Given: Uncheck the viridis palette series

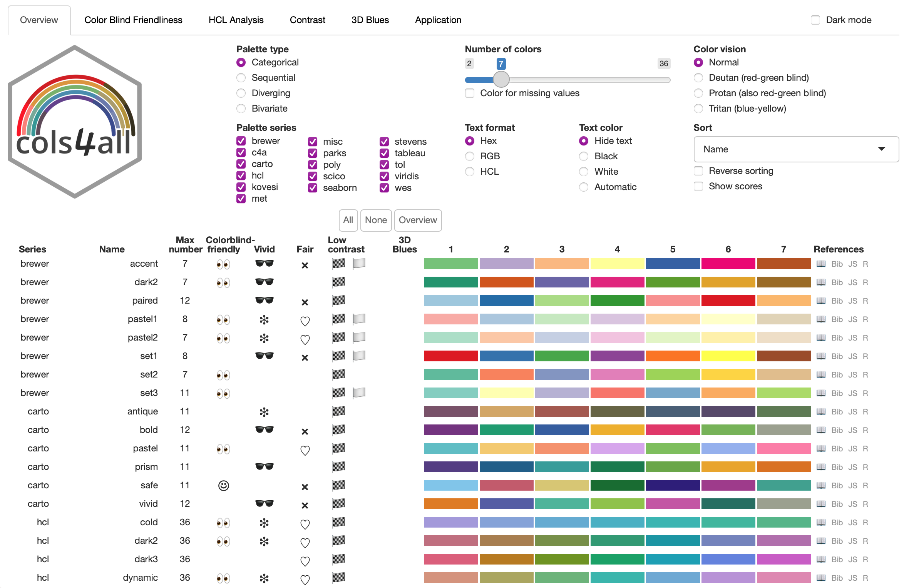Looking at the screenshot, I should click(384, 176).
